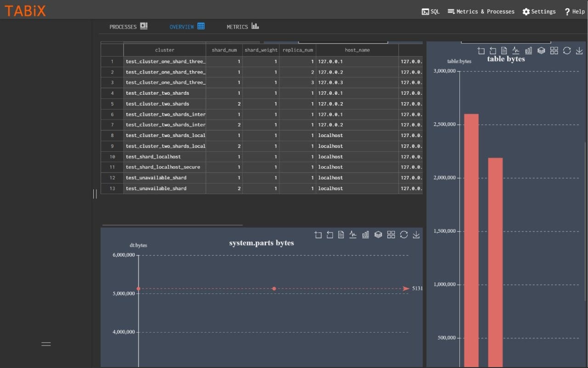
Task: Activate data zoom on the table bytes chart
Action: [481, 51]
